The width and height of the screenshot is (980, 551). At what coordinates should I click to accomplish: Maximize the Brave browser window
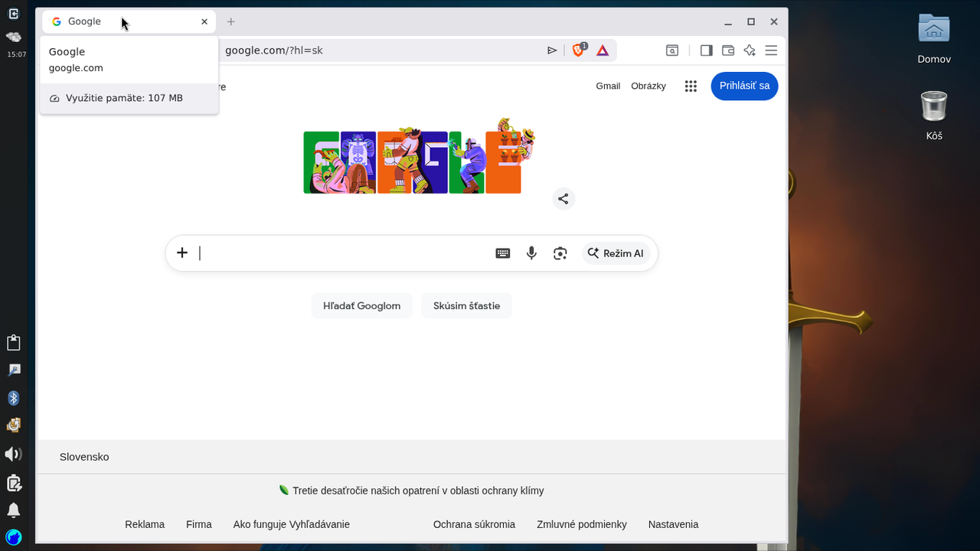pyautogui.click(x=751, y=21)
